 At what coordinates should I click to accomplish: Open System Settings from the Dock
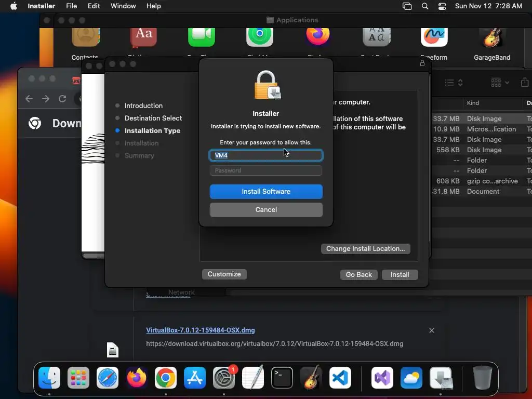tap(224, 378)
